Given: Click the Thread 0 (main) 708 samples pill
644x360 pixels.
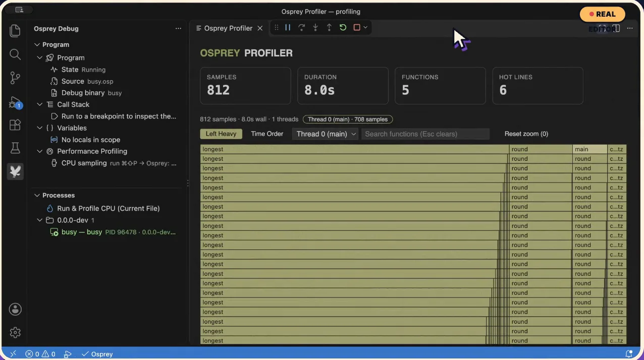Looking at the screenshot, I should coord(348,119).
